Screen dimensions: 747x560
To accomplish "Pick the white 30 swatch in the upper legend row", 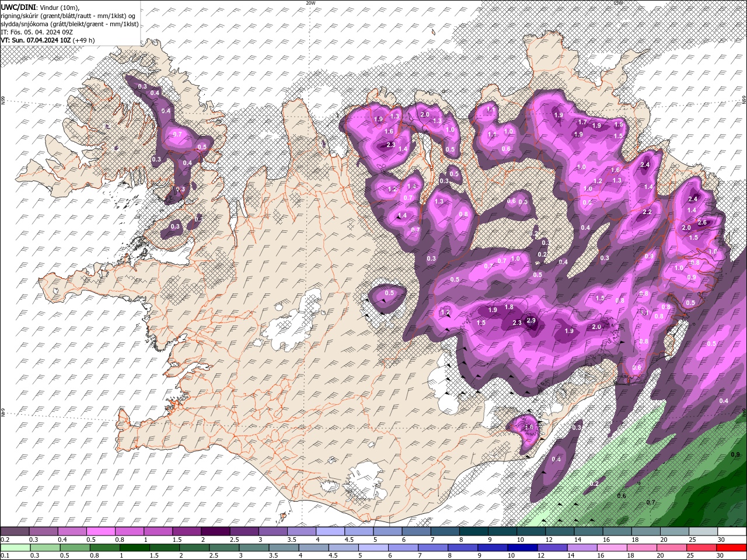I will (x=732, y=531).
